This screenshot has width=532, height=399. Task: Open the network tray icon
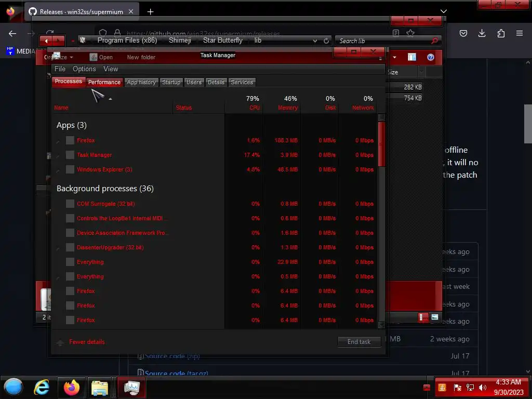coord(470,387)
